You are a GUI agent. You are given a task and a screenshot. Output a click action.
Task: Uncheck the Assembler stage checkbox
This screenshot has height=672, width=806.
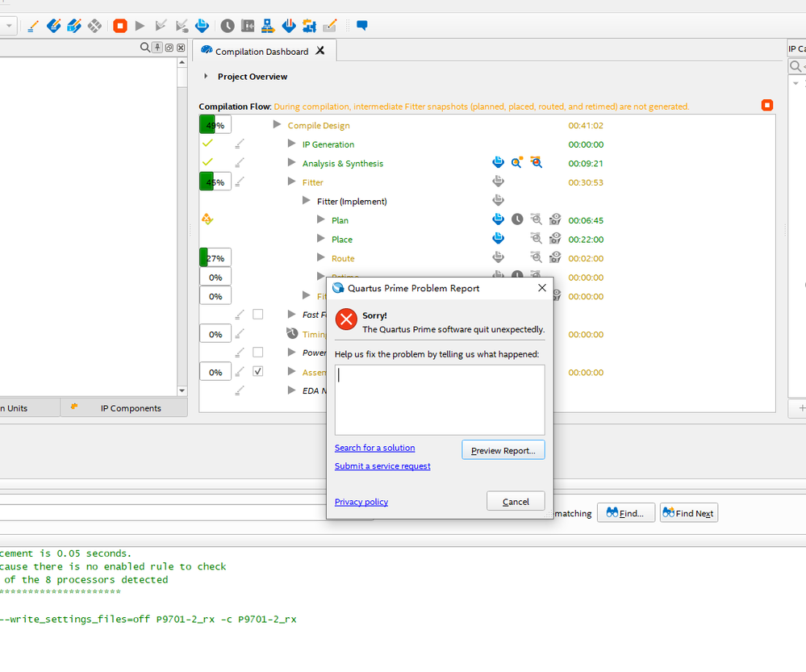[258, 372]
